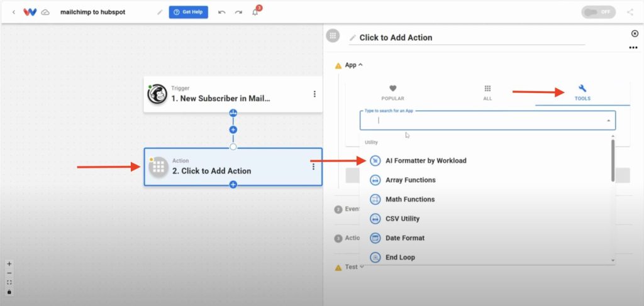Click the Utility group heading

(371, 143)
